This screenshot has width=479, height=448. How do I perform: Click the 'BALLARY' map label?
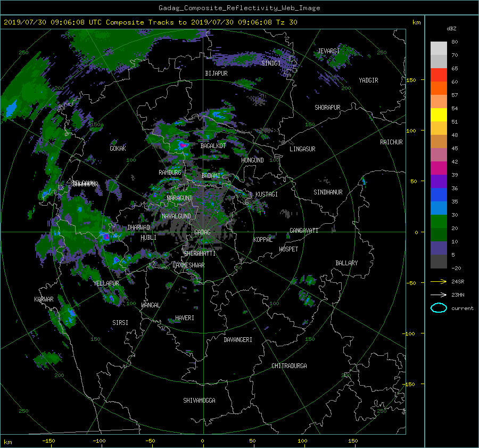tap(346, 263)
